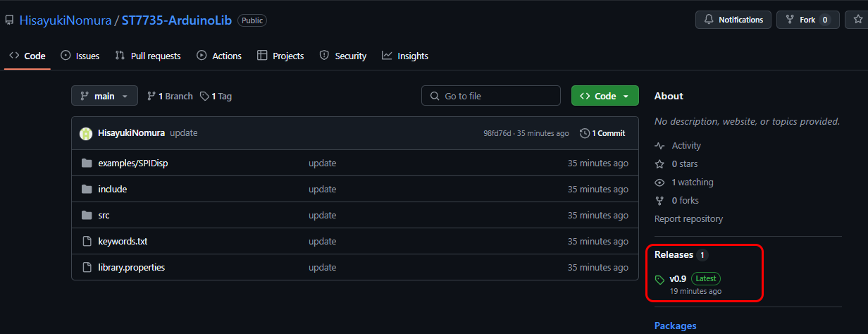Open HisayukiNomura author link in commit row
The height and width of the screenshot is (334, 868).
(132, 133)
